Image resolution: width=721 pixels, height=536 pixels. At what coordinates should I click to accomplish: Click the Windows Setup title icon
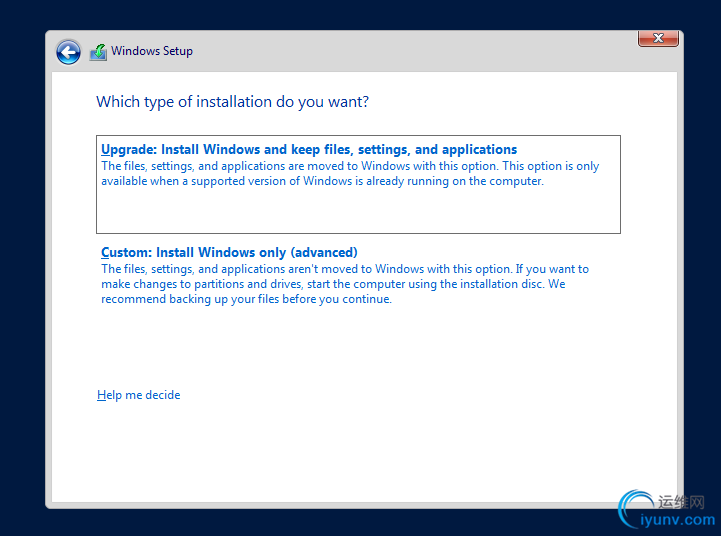pyautogui.click(x=98, y=52)
